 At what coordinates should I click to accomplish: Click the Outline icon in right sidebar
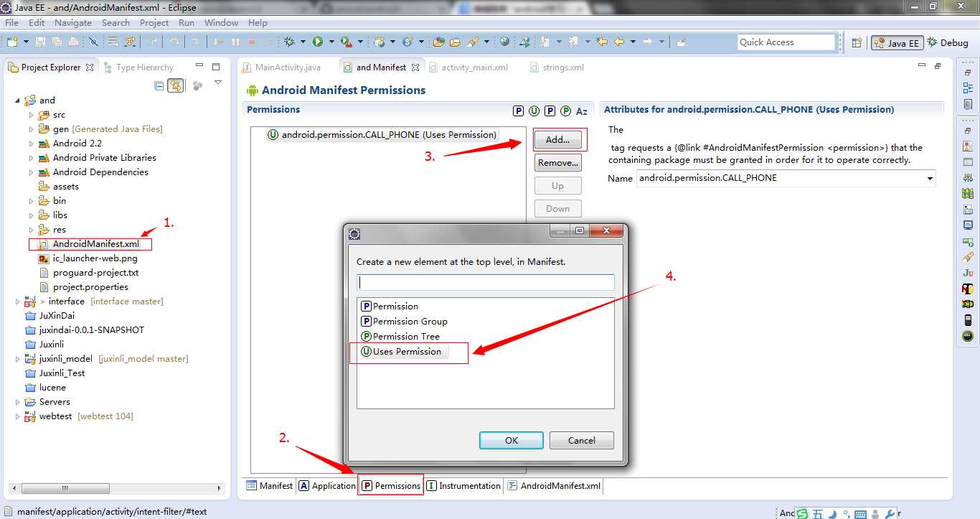coord(968,88)
